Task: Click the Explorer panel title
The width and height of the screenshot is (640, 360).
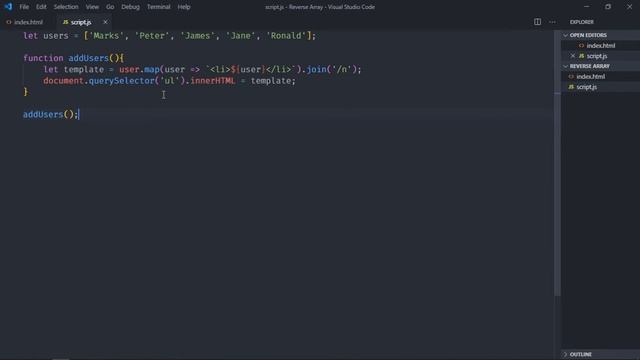Action: click(582, 22)
